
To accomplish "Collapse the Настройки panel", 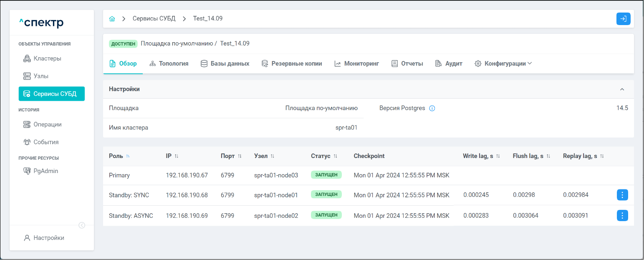I will (622, 89).
